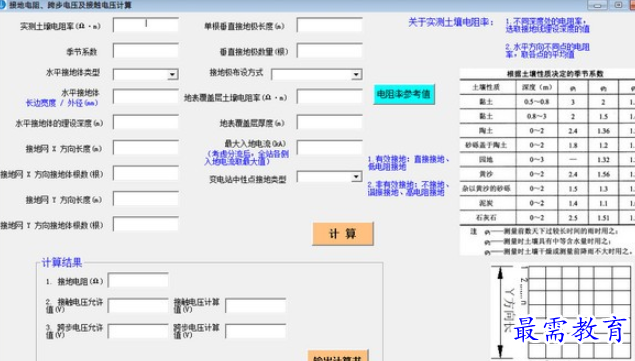
Task: Focus the 地表覆盖层厚度 input field
Action: click(330, 122)
